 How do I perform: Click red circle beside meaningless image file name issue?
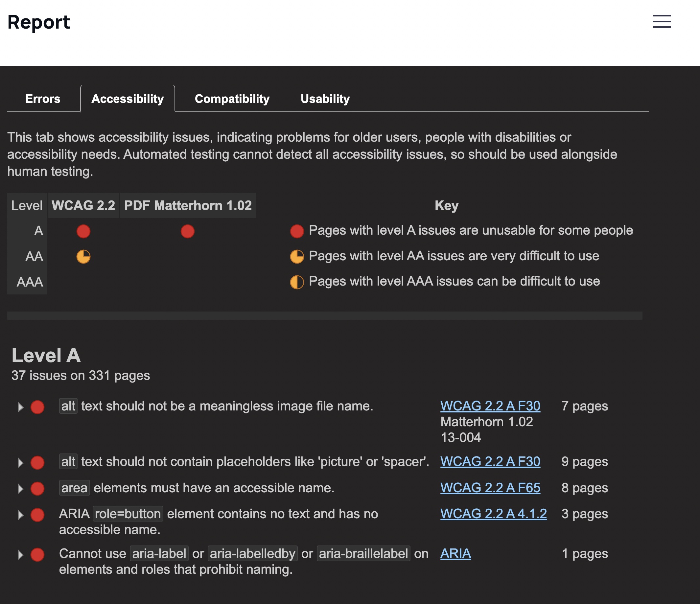pyautogui.click(x=37, y=407)
